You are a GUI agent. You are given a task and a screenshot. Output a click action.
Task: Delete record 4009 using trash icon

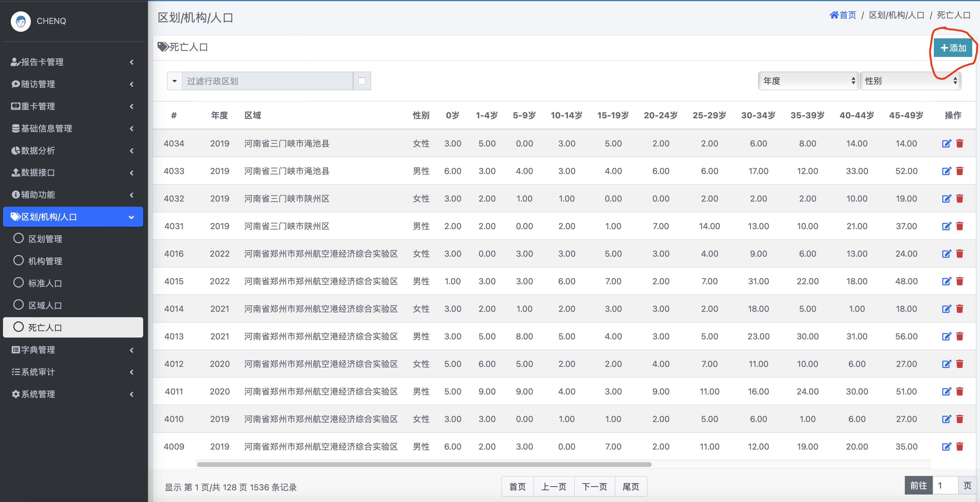pos(959,446)
